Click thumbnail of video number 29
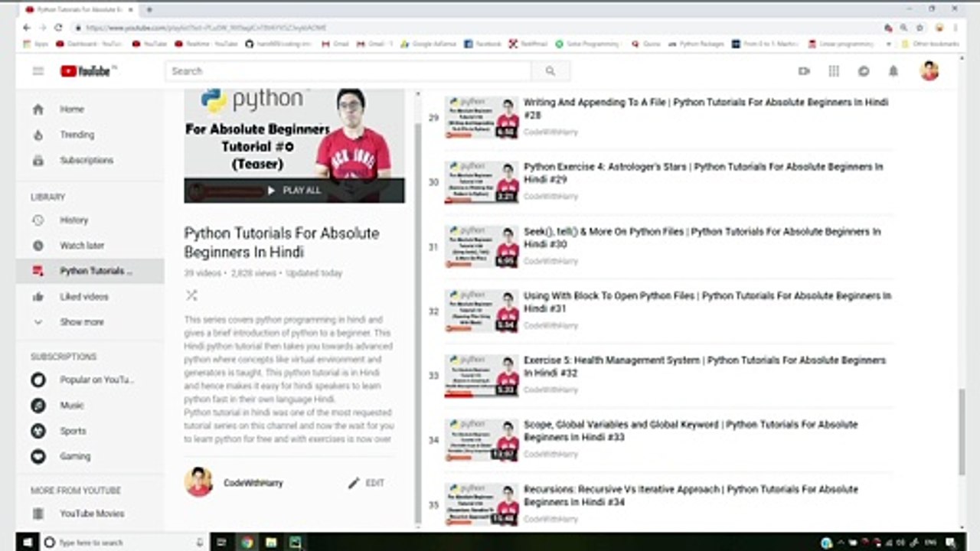The image size is (980, 551). (x=482, y=117)
